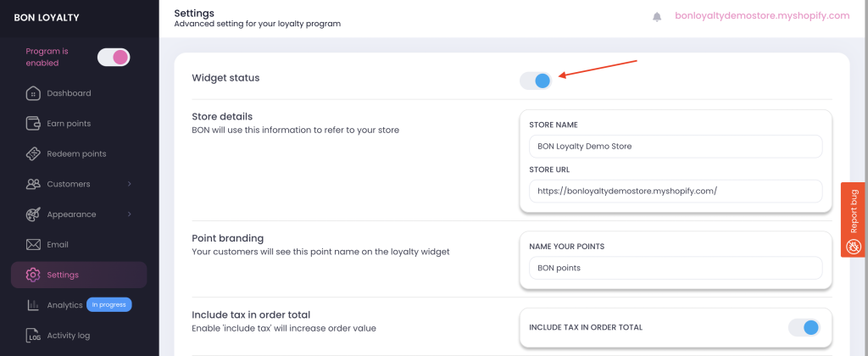Click the Store URL input field
868x356 pixels.
tap(676, 191)
